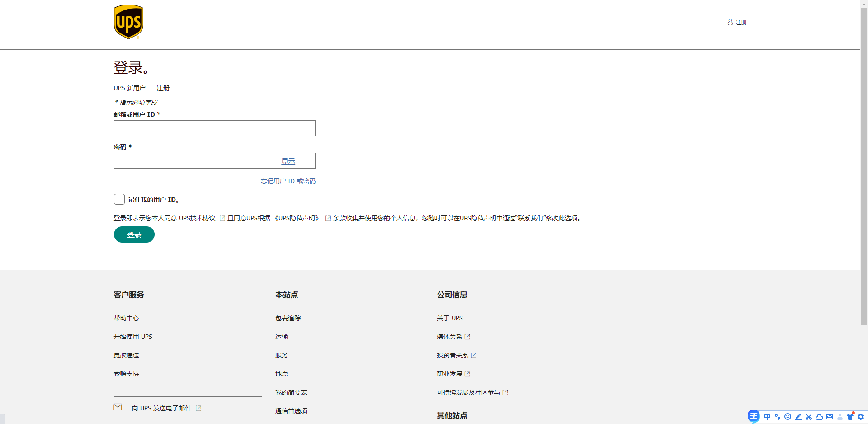868x424 pixels.
Task: Click the external-link icon beside 投资者关系
Action: tap(474, 355)
